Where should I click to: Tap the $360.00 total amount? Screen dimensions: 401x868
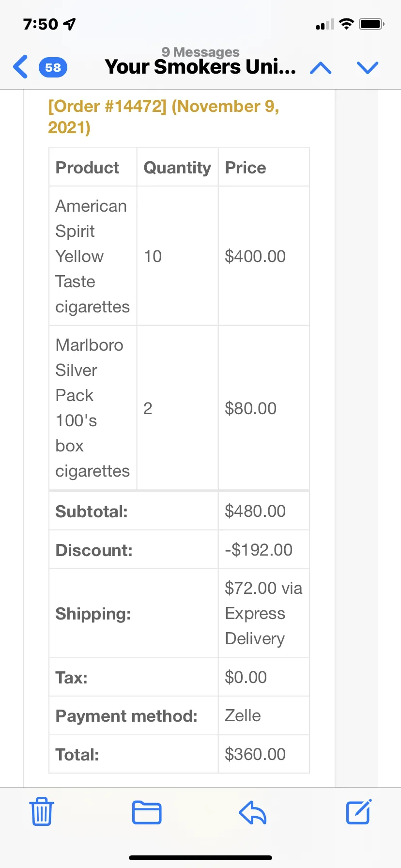pyautogui.click(x=255, y=754)
